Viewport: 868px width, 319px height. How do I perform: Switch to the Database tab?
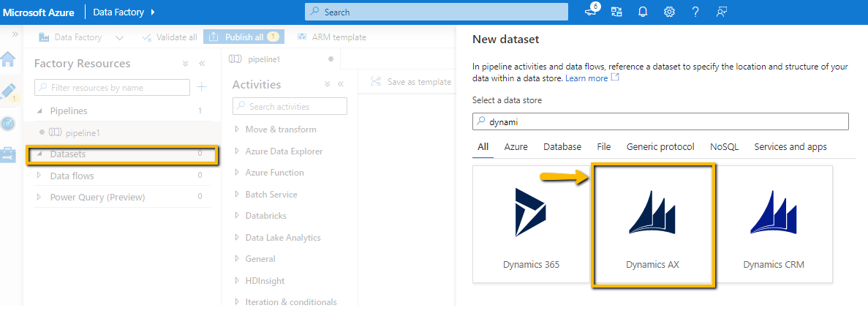point(562,147)
